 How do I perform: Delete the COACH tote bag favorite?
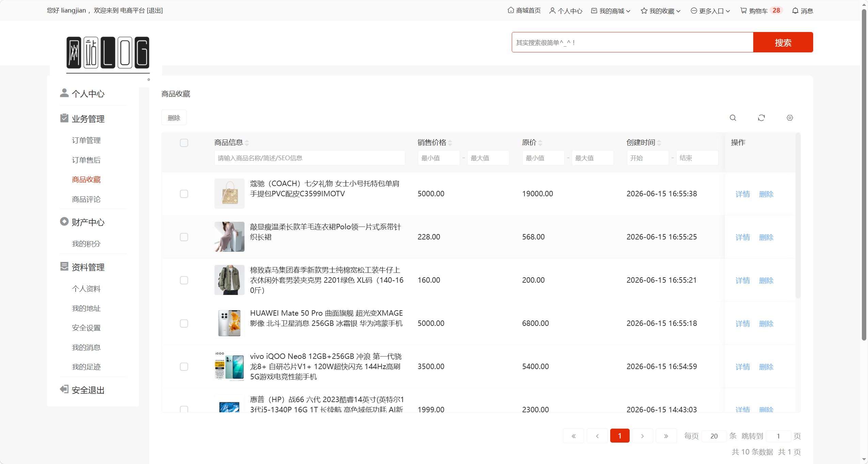[766, 194]
